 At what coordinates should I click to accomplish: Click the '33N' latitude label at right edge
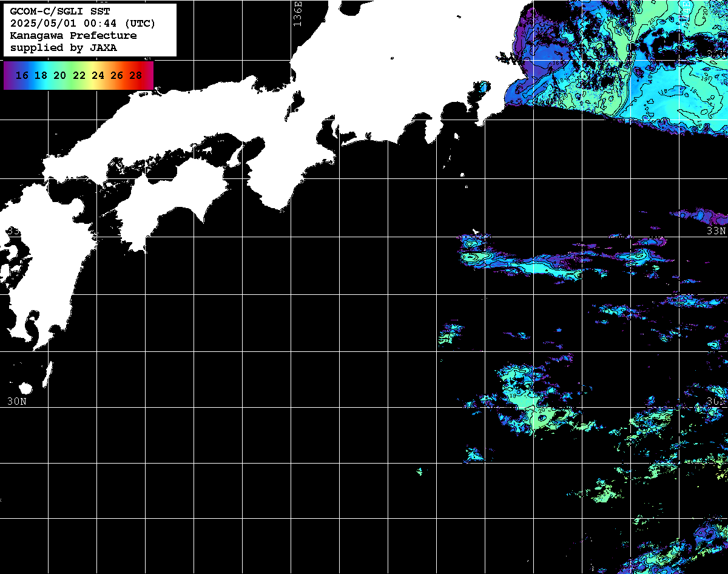(x=716, y=231)
